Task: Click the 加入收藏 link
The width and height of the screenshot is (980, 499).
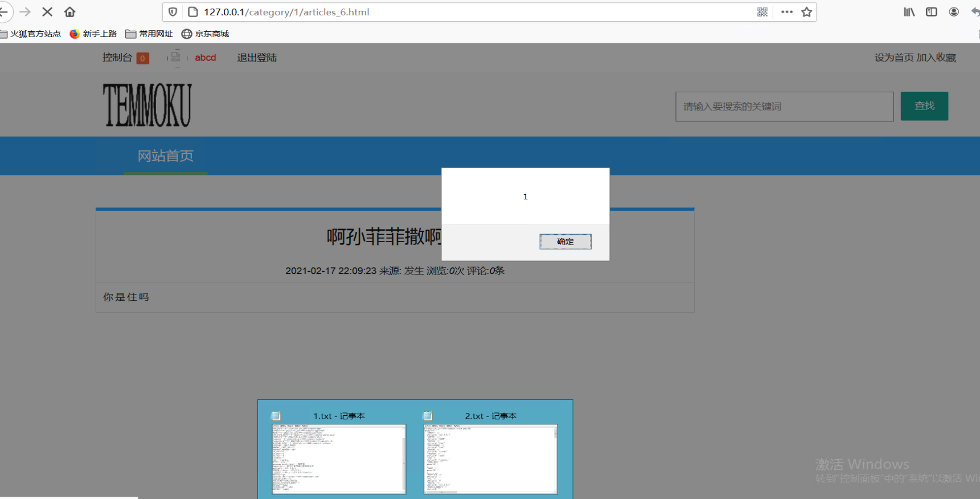Action: tap(936, 58)
